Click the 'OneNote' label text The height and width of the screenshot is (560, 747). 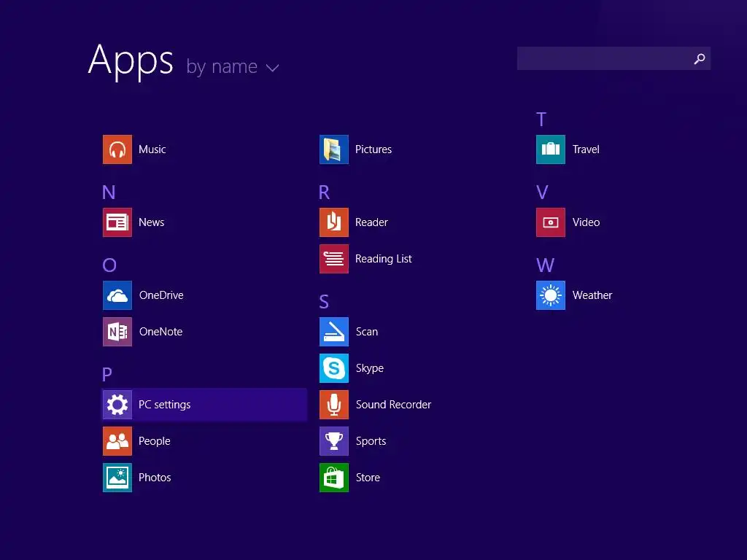tap(161, 332)
